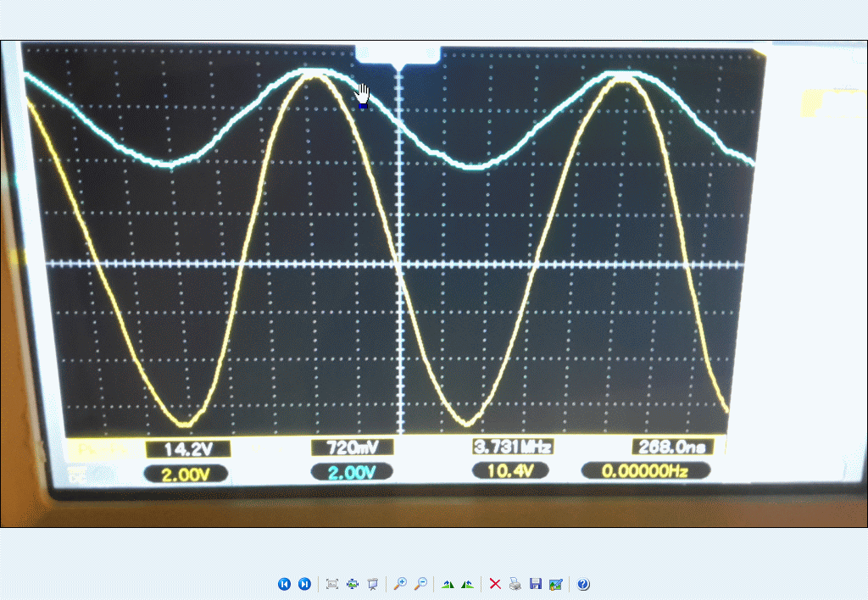Advance to the next image
This screenshot has height=600, width=868.
pyautogui.click(x=304, y=584)
